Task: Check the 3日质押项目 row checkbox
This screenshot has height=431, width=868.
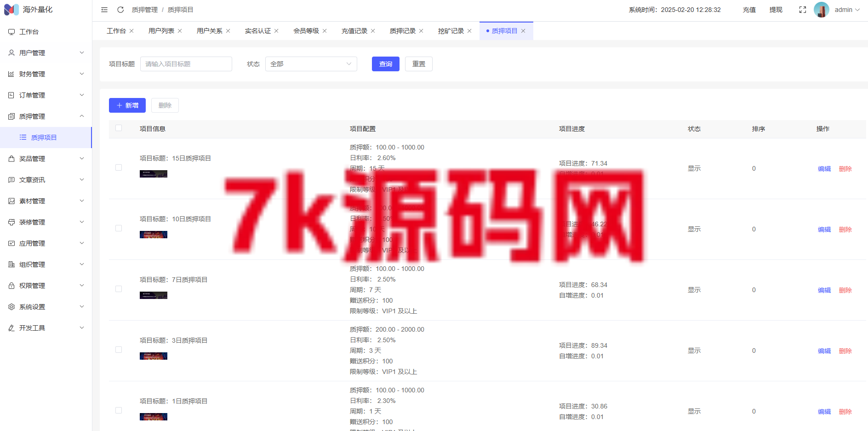Action: click(119, 350)
